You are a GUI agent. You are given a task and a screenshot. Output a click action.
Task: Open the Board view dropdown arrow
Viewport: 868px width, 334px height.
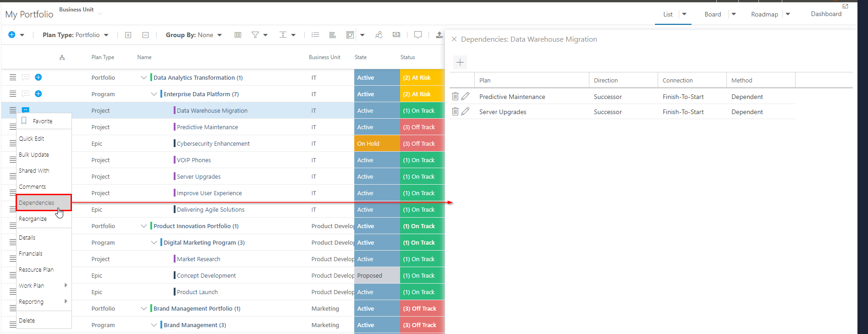click(x=734, y=14)
